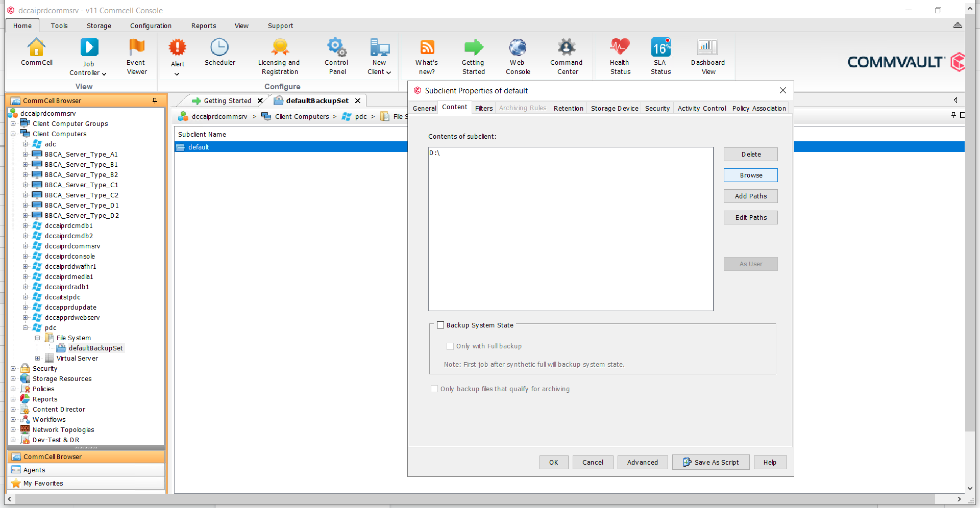Click the Advanced button
The image size is (980, 508).
tap(643, 462)
